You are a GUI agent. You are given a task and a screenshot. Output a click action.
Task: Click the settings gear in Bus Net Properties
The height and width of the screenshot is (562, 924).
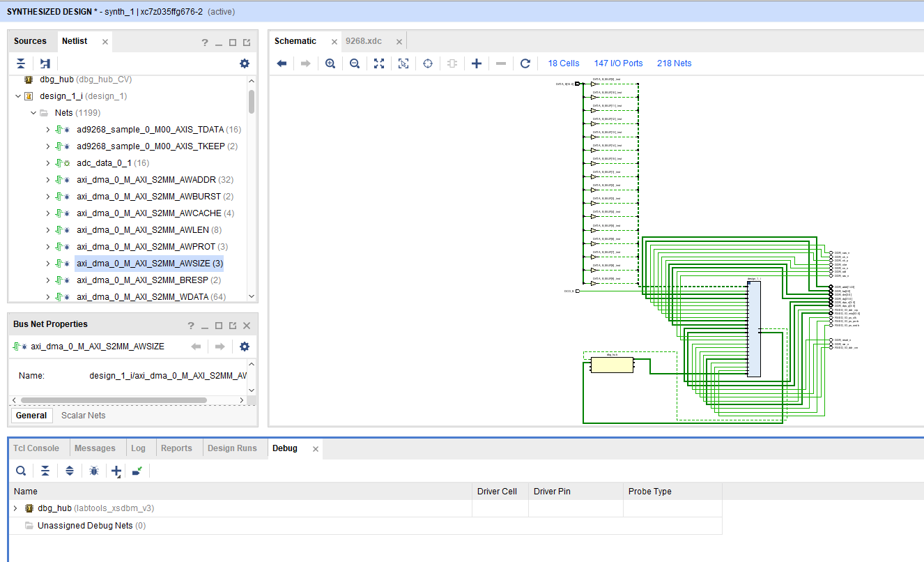(244, 347)
